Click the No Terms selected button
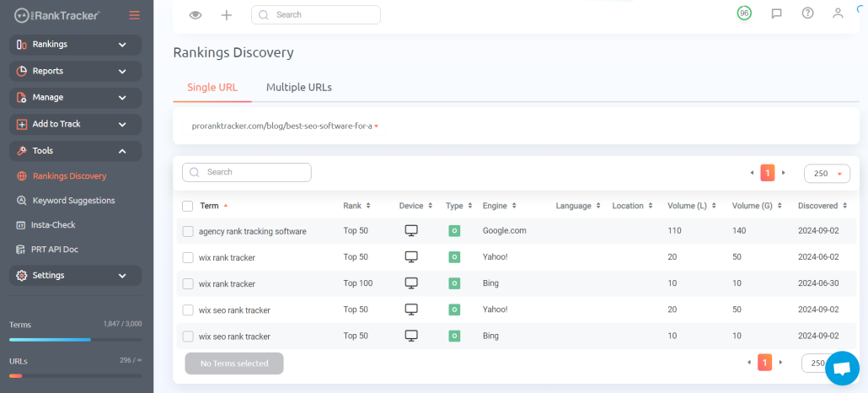 click(x=234, y=363)
